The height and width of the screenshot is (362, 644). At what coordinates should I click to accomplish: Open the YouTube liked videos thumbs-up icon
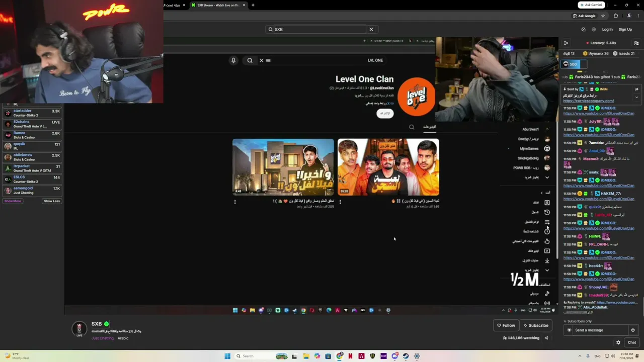(x=547, y=241)
